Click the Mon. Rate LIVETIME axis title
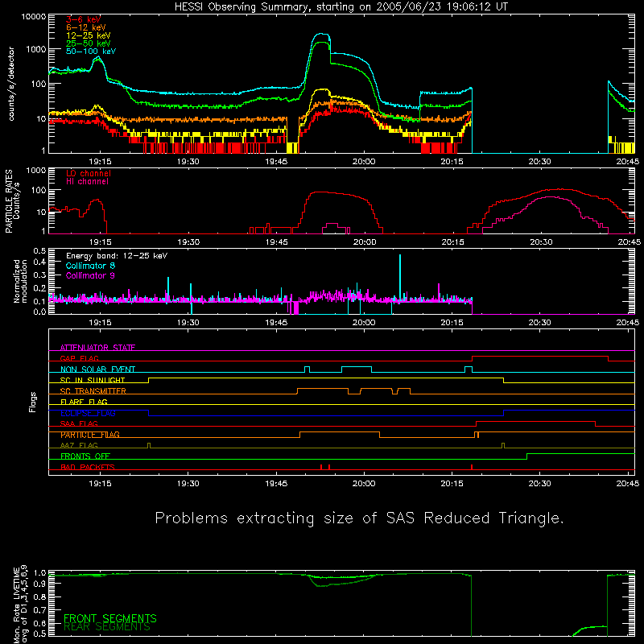Screen dimensions: 644x644 pos(21,605)
